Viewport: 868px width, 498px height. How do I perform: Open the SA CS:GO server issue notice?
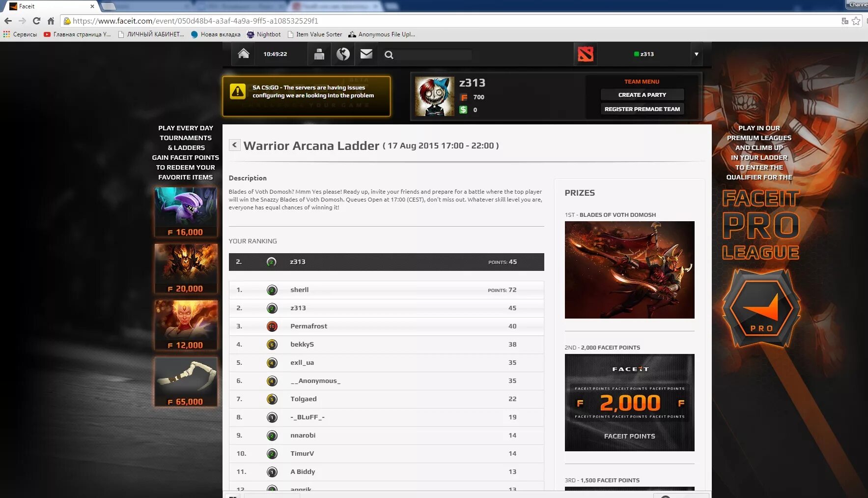pyautogui.click(x=307, y=96)
